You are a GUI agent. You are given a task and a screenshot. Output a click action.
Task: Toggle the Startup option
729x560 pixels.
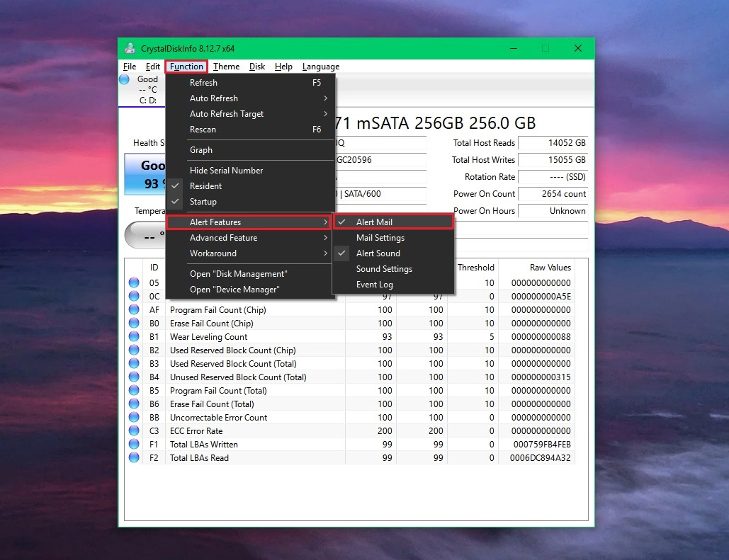pyautogui.click(x=249, y=202)
